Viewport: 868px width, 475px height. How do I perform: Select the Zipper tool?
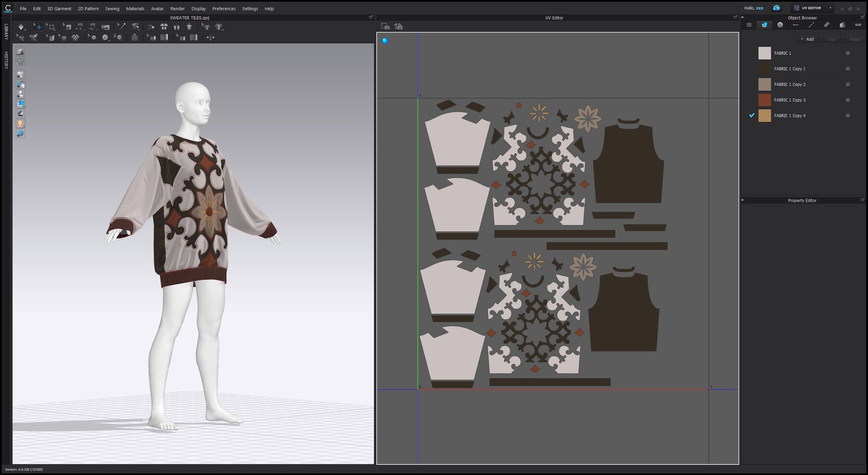click(x=135, y=37)
